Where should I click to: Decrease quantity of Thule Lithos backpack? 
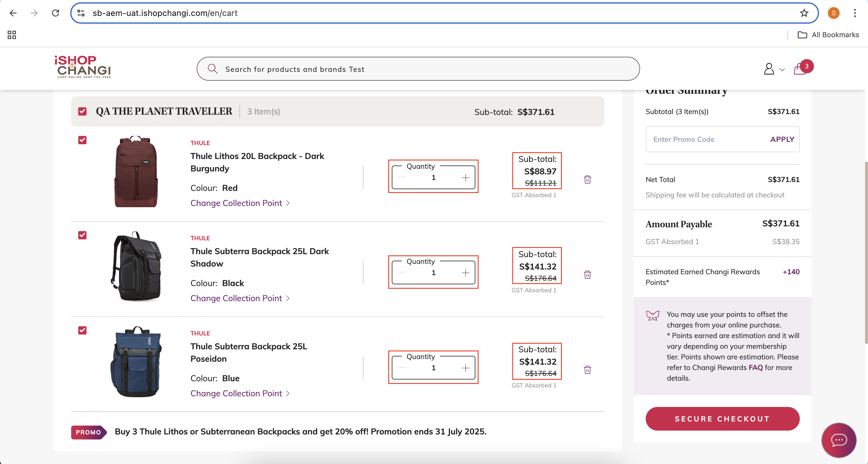coord(402,178)
